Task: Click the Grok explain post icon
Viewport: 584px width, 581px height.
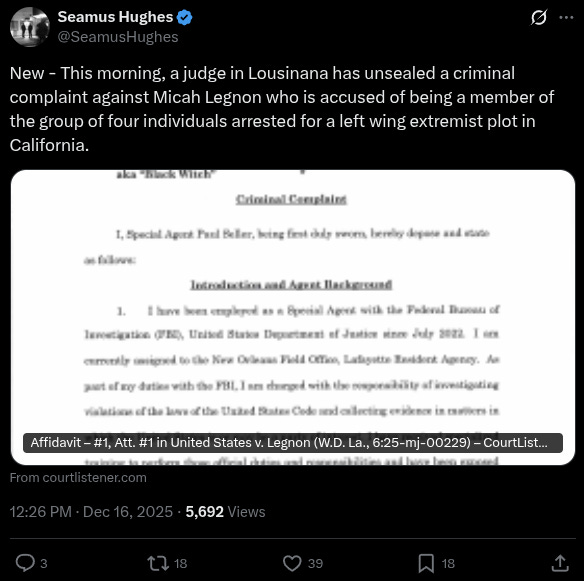Action: tap(539, 17)
